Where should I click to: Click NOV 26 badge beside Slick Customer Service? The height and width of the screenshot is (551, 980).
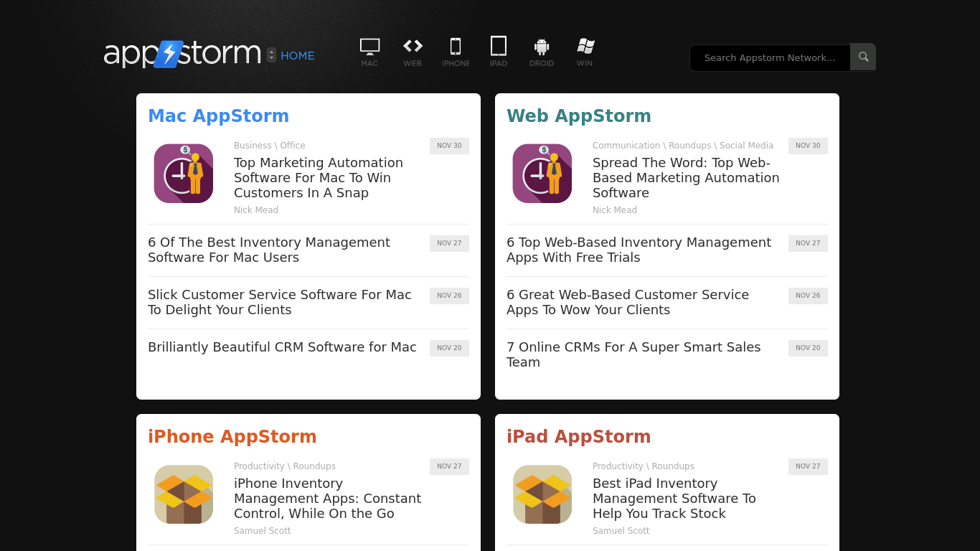click(x=449, y=296)
